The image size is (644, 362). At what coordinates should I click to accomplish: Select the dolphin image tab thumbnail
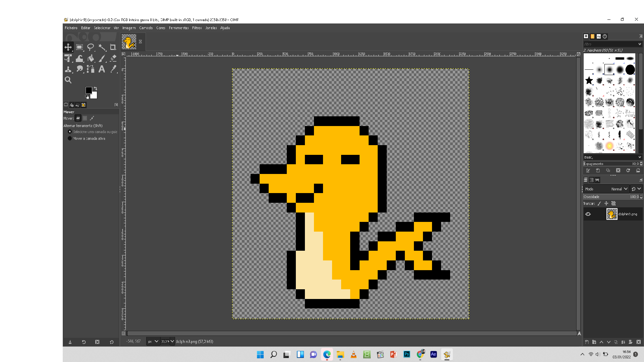[129, 42]
